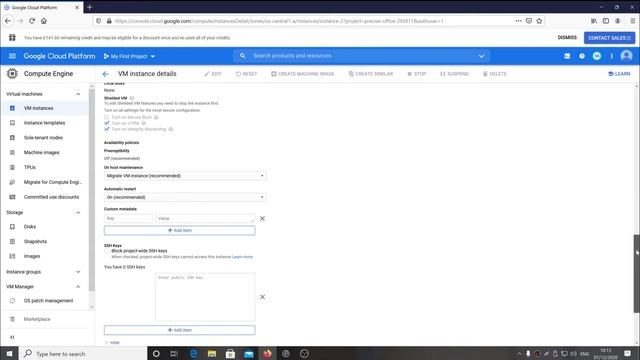Viewport: 640px width, 360px height.
Task: Expand the Instance groups section
Action: coord(78,272)
